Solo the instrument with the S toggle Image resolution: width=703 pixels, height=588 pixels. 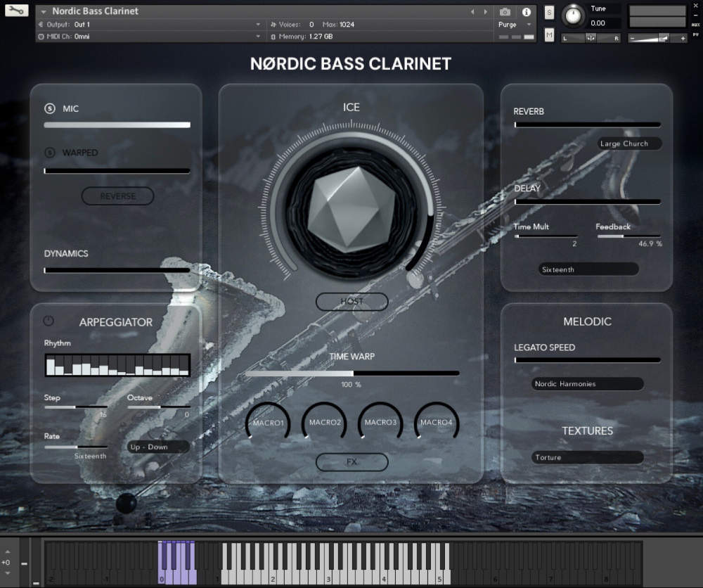pyautogui.click(x=548, y=12)
